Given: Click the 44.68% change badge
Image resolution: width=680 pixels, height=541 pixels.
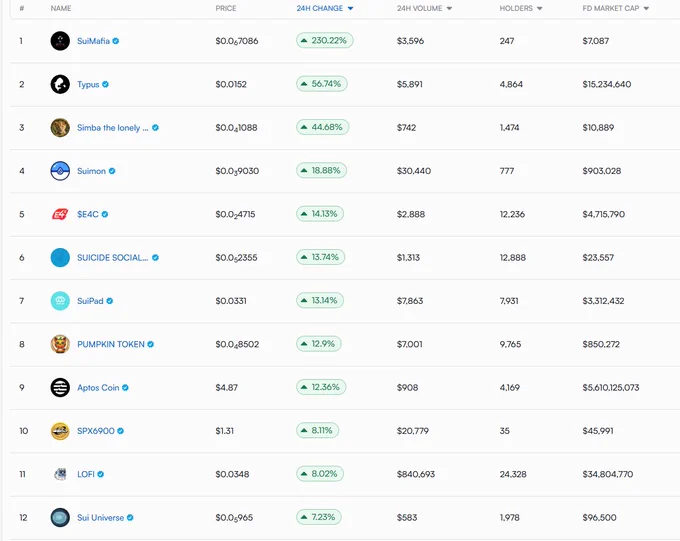Looking at the screenshot, I should click(x=323, y=127).
